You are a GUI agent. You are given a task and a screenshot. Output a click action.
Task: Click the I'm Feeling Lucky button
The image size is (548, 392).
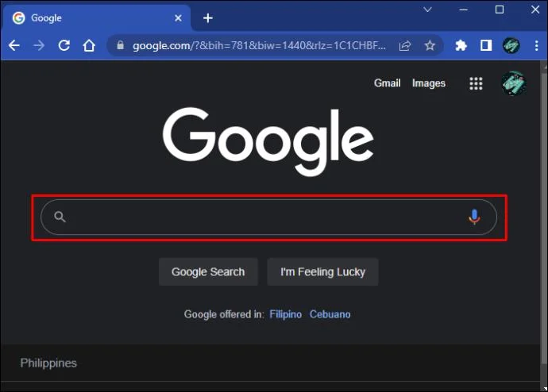[322, 271]
